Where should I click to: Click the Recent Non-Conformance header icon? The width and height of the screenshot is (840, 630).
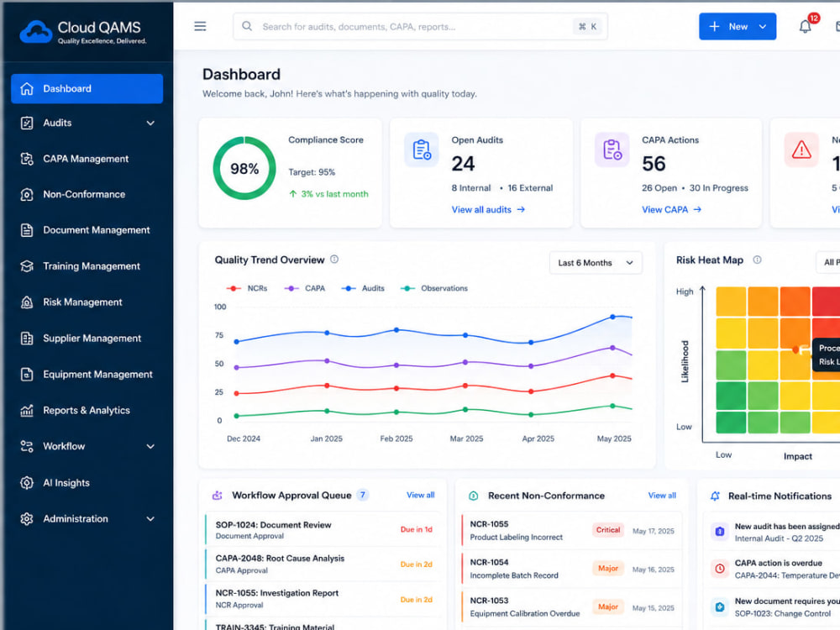[474, 496]
